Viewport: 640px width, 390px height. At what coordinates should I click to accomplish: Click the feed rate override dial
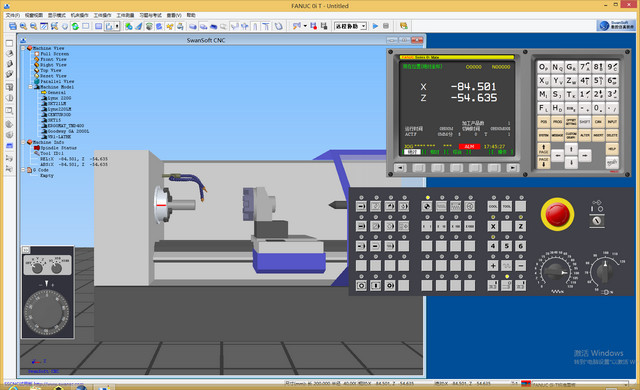(555, 271)
